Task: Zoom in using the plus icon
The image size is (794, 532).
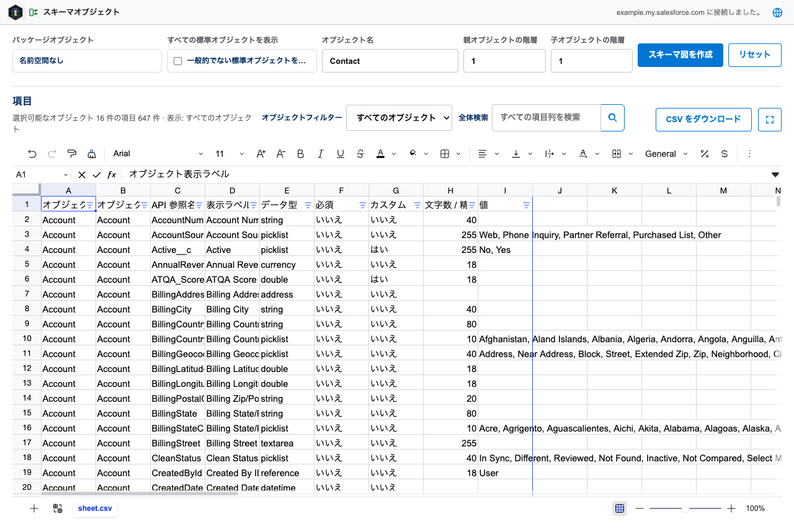Action: tap(731, 508)
